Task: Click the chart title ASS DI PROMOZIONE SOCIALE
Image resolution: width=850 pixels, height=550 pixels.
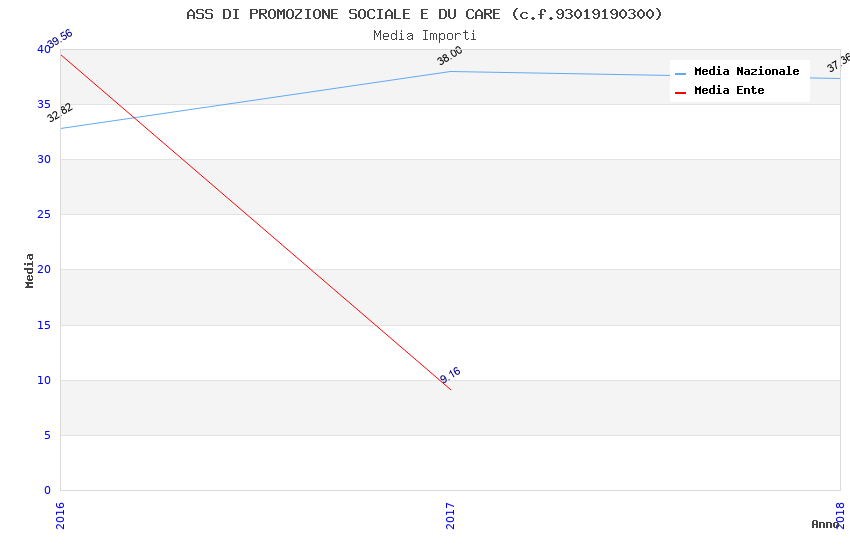Action: [424, 14]
